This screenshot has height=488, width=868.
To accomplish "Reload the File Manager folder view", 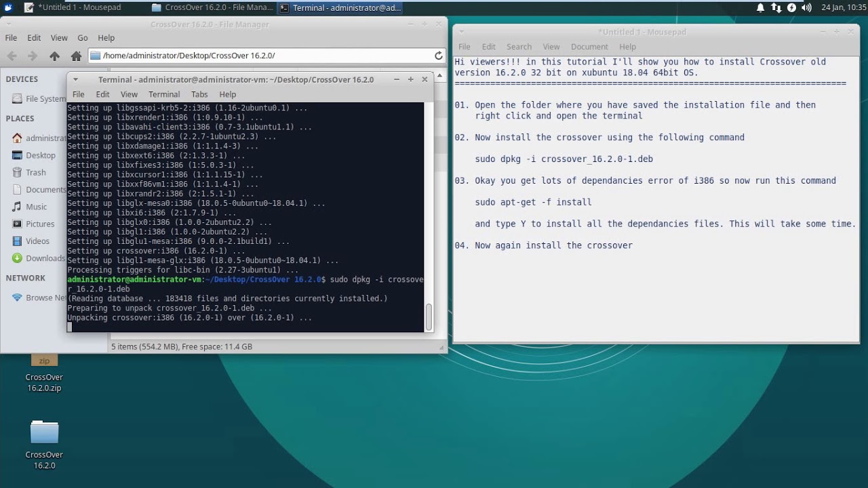I will (439, 56).
